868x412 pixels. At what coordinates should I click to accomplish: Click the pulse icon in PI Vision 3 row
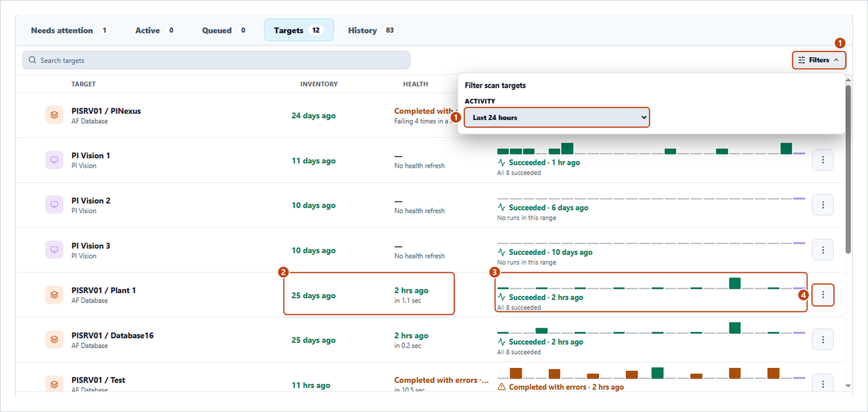pos(502,252)
